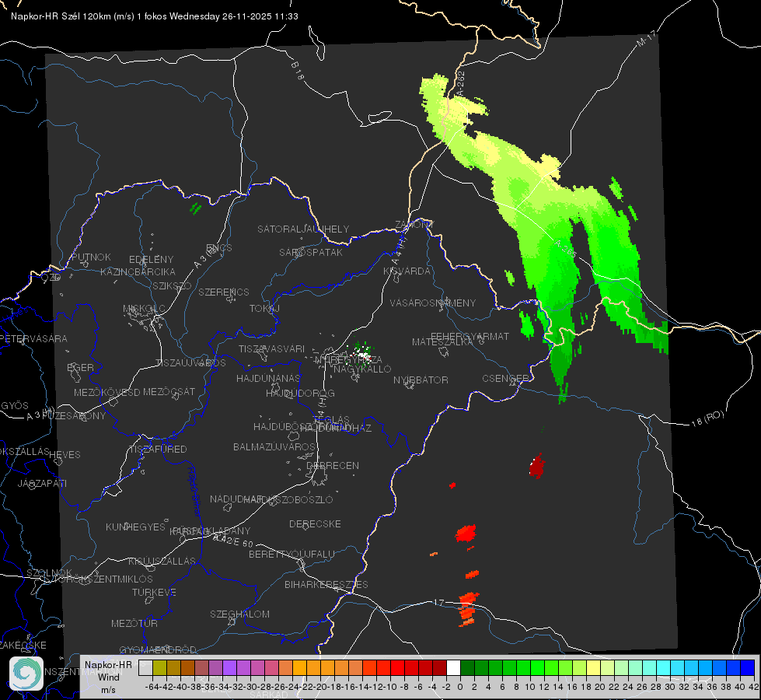Click the MEZŐCSÁT town label
Viewport: 761px width, 700px height.
[169, 391]
